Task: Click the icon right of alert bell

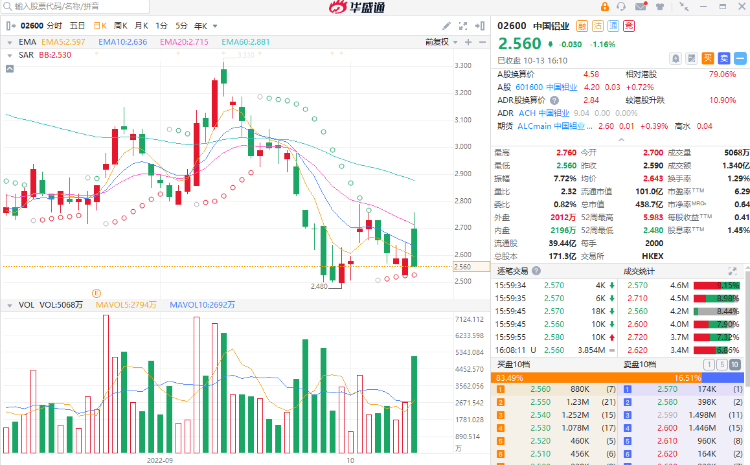Action: (x=692, y=59)
